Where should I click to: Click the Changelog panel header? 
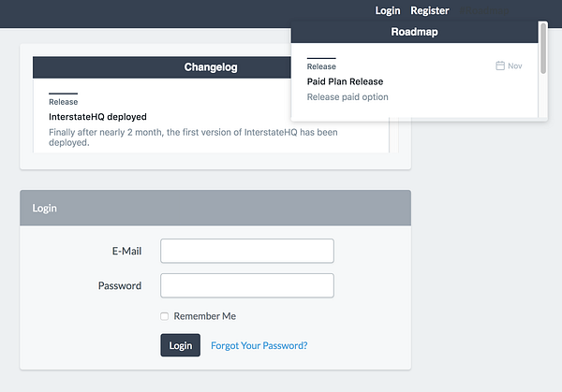[x=211, y=67]
